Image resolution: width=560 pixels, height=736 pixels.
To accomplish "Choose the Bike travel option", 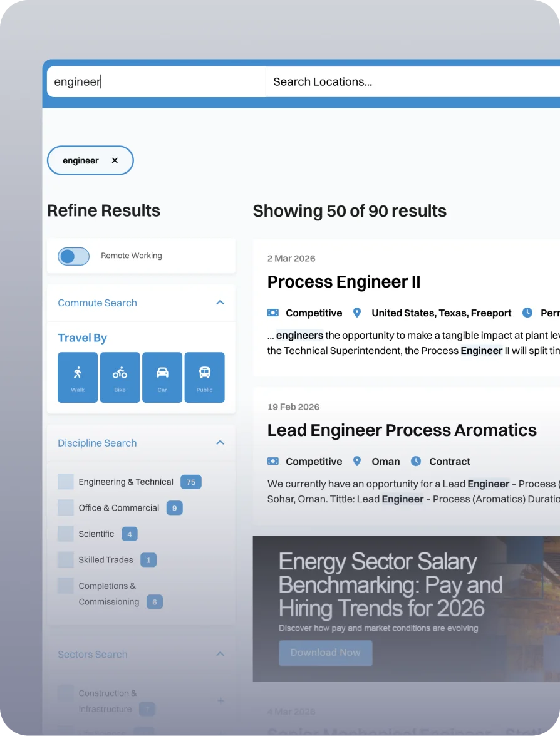I will pyautogui.click(x=120, y=377).
